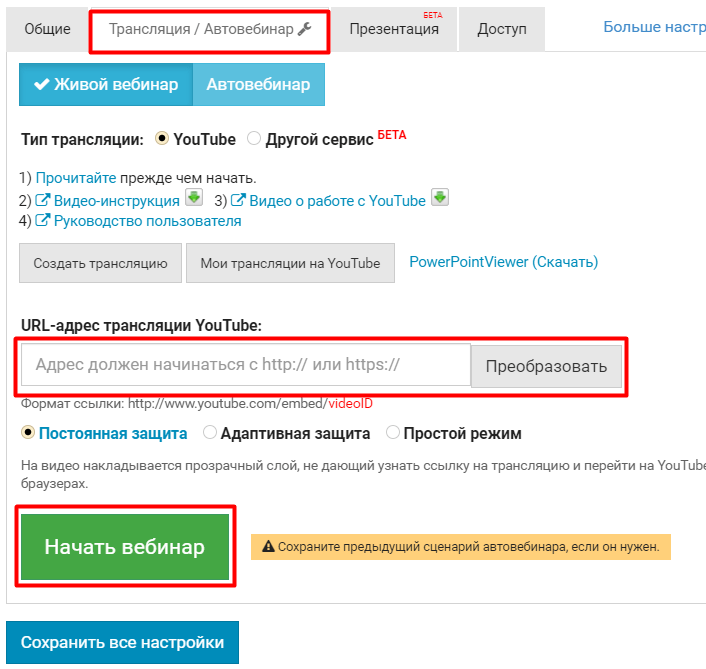Click the YouTube URL input field
Screen dimensions: 706x669
245,365
